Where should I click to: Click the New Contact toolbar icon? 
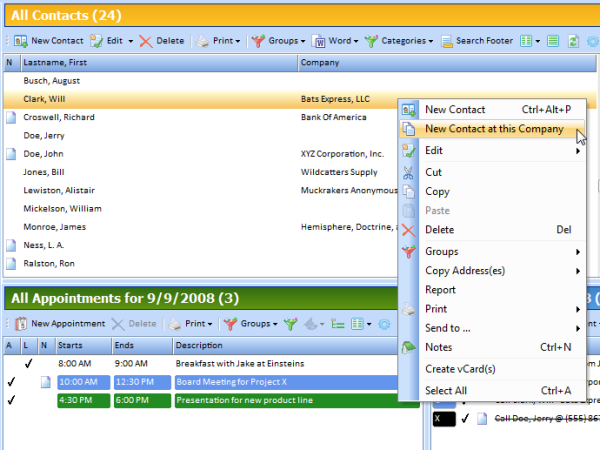click(x=21, y=41)
